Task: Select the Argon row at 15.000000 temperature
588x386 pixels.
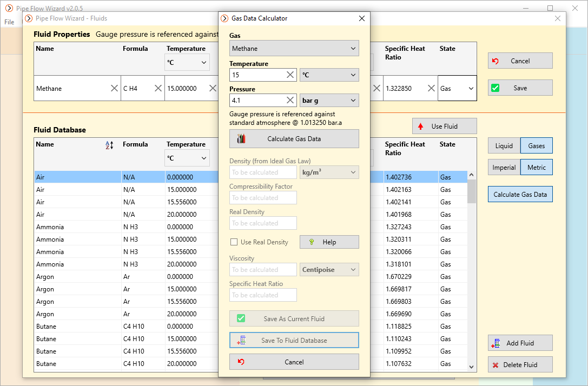Action: coord(250,289)
